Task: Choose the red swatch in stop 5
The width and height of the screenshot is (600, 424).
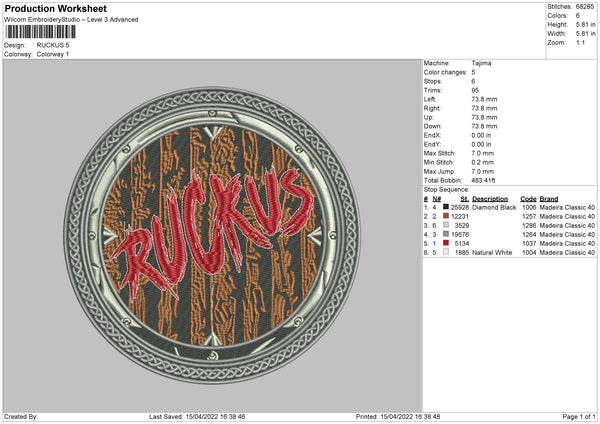Action: 444,243
